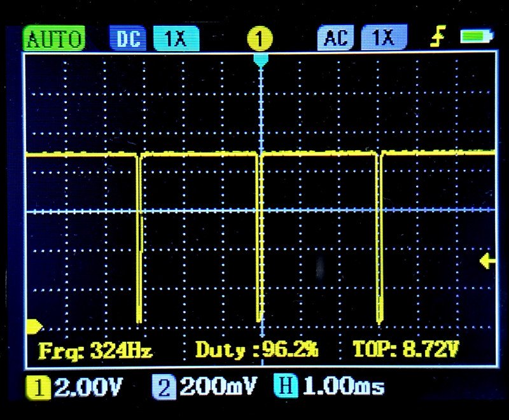Select the Duty: 96.2% measurement readout
This screenshot has height=420, width=509.
[256, 350]
